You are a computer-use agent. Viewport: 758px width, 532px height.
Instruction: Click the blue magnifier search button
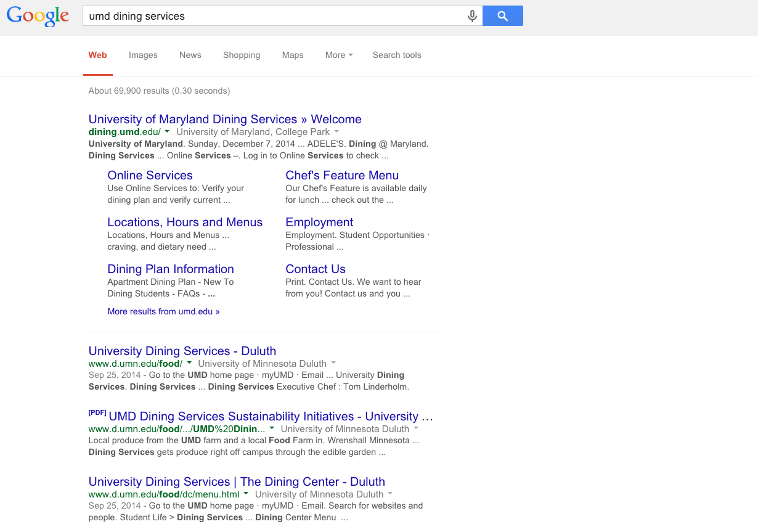pyautogui.click(x=503, y=16)
